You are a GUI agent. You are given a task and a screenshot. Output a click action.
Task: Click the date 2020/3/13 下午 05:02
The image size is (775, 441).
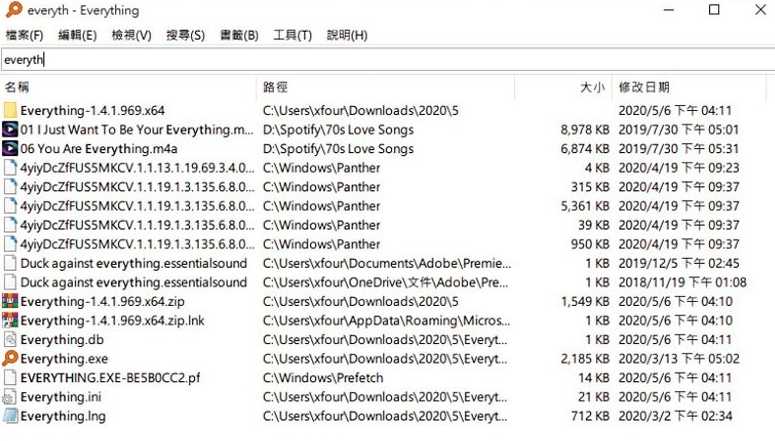tap(679, 358)
